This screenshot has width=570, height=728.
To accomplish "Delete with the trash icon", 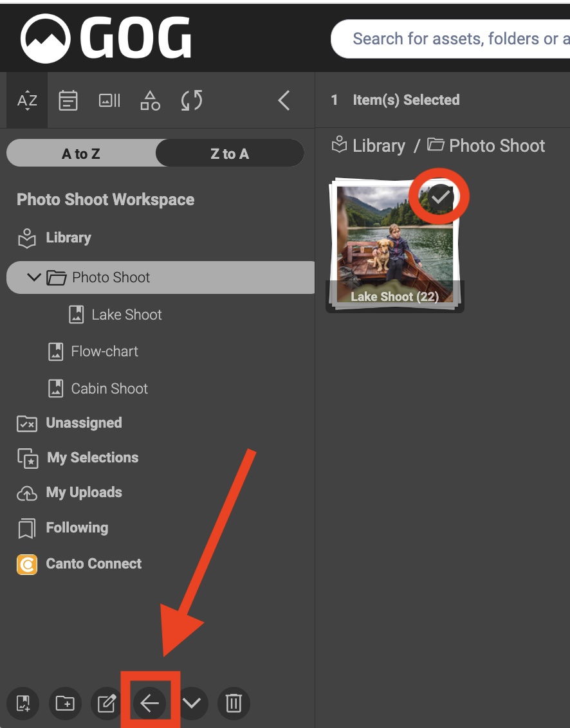I will pyautogui.click(x=234, y=704).
